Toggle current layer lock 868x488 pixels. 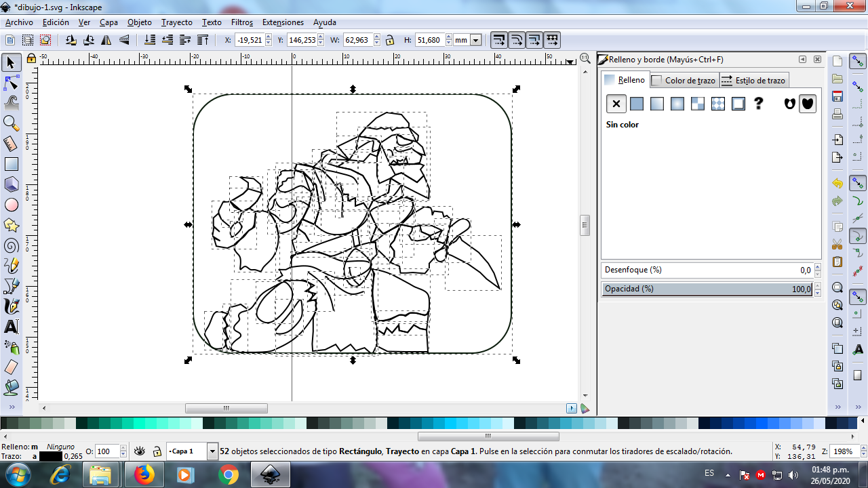157,451
